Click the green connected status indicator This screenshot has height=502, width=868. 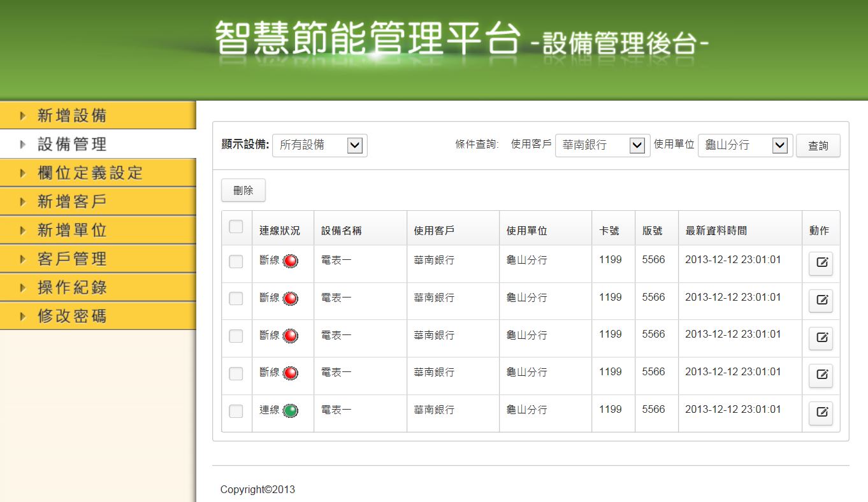[290, 411]
